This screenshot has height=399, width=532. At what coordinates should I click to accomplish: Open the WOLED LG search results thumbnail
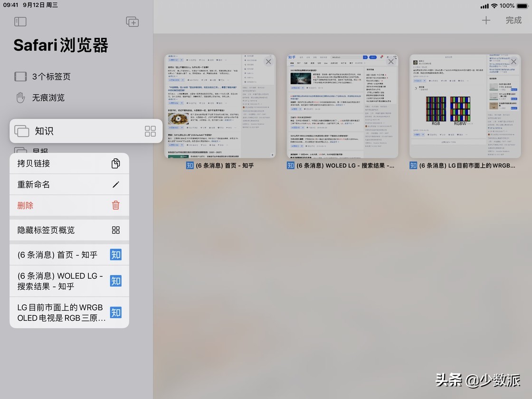coord(342,106)
